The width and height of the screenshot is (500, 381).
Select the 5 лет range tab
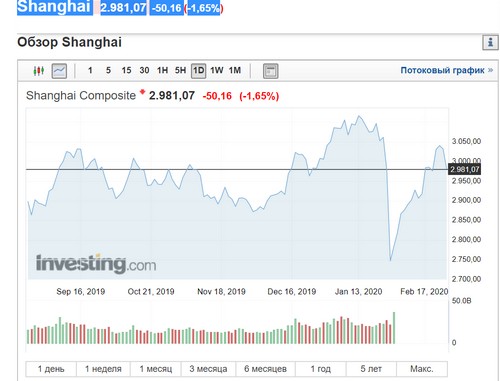pyautogui.click(x=371, y=369)
